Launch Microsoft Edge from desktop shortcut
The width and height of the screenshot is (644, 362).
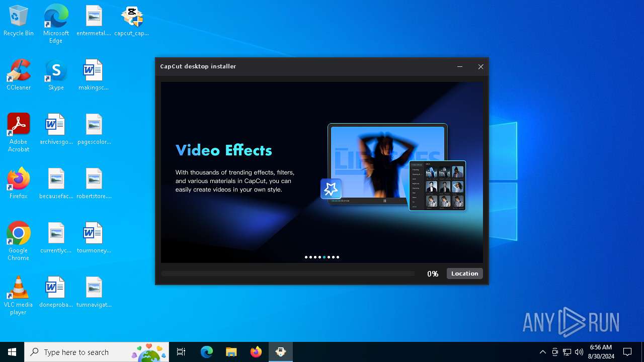coord(56,24)
